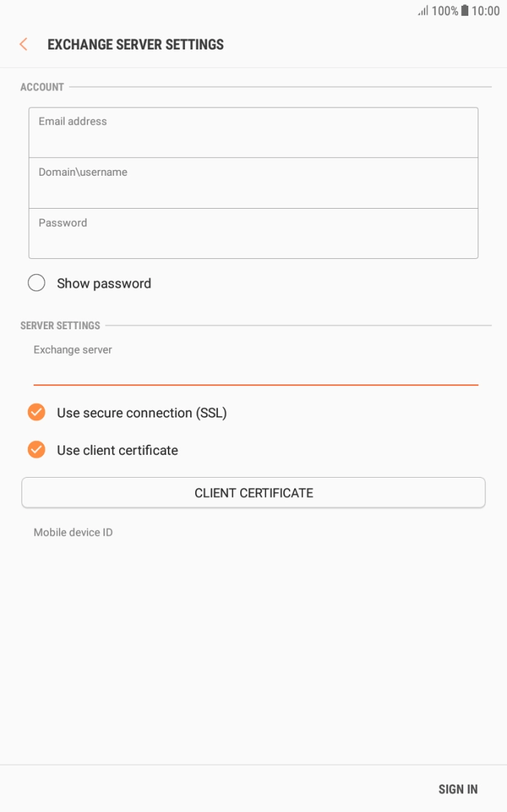Viewport: 507px width, 812px height.
Task: Select the EXCHANGE SERVER SETTINGS title
Action: click(x=135, y=44)
